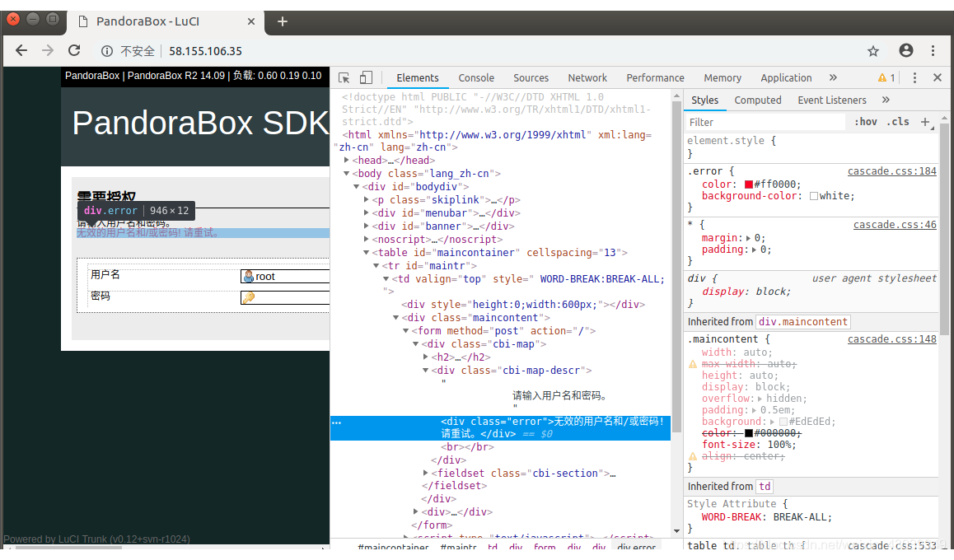Image resolution: width=954 pixels, height=560 pixels.
Task: Expand the overflow hidden shorthand
Action: click(760, 399)
